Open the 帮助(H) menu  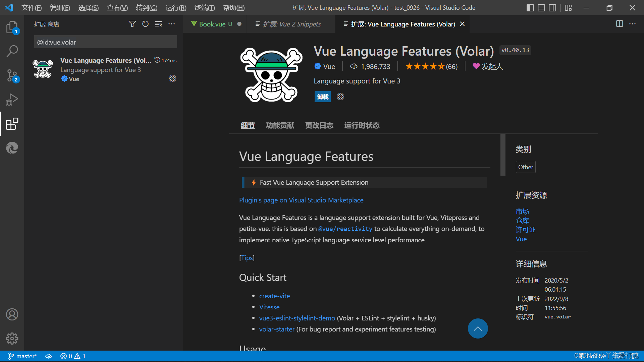click(234, 7)
